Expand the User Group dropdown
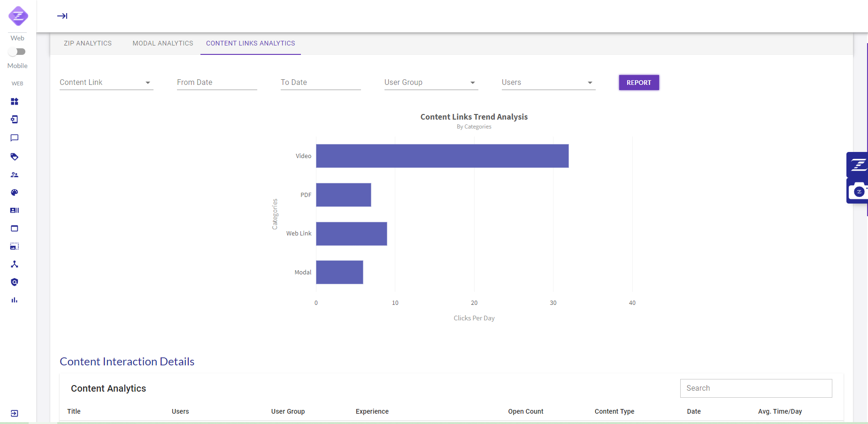The image size is (868, 424). 431,83
